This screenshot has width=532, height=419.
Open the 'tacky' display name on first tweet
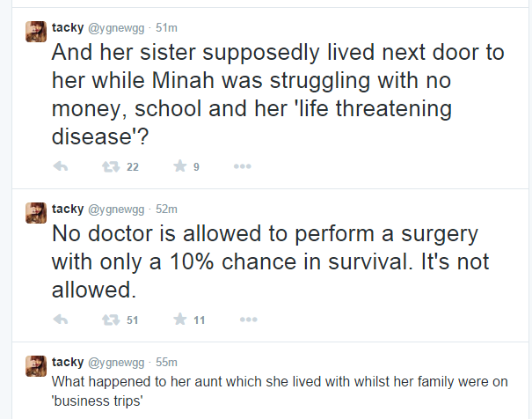pyautogui.click(x=68, y=26)
